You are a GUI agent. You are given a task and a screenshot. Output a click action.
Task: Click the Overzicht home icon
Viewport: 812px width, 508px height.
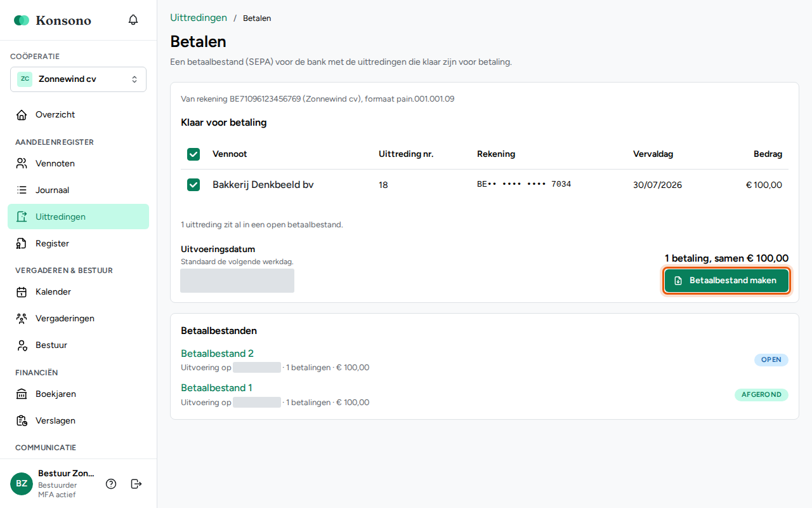tap(22, 115)
